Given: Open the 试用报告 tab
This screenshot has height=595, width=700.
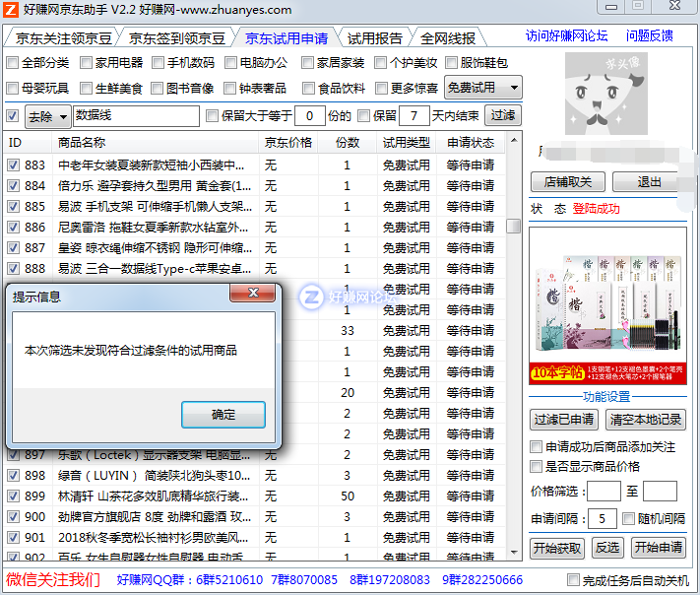Looking at the screenshot, I should coord(375,38).
